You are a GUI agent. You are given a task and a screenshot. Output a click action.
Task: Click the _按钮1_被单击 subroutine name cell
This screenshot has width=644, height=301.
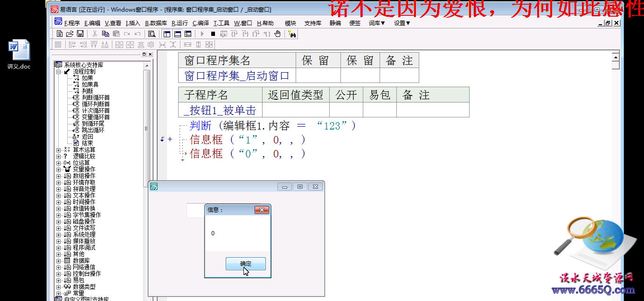click(x=220, y=110)
